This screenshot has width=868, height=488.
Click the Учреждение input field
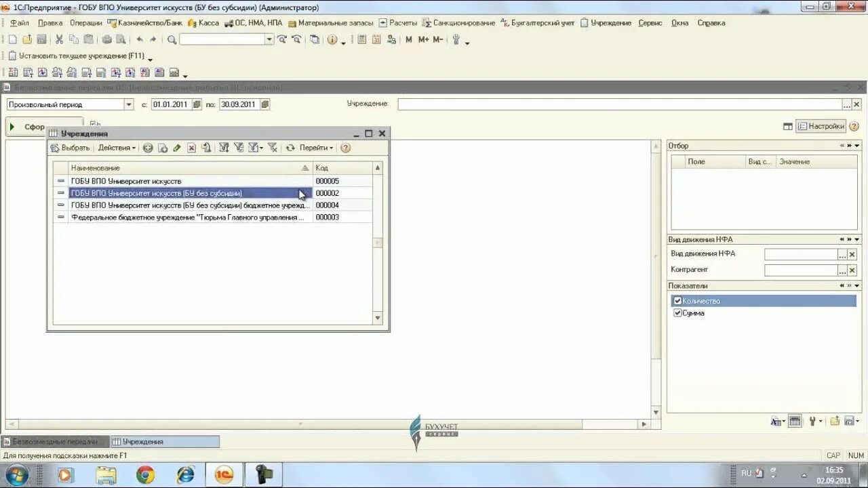pyautogui.click(x=620, y=104)
